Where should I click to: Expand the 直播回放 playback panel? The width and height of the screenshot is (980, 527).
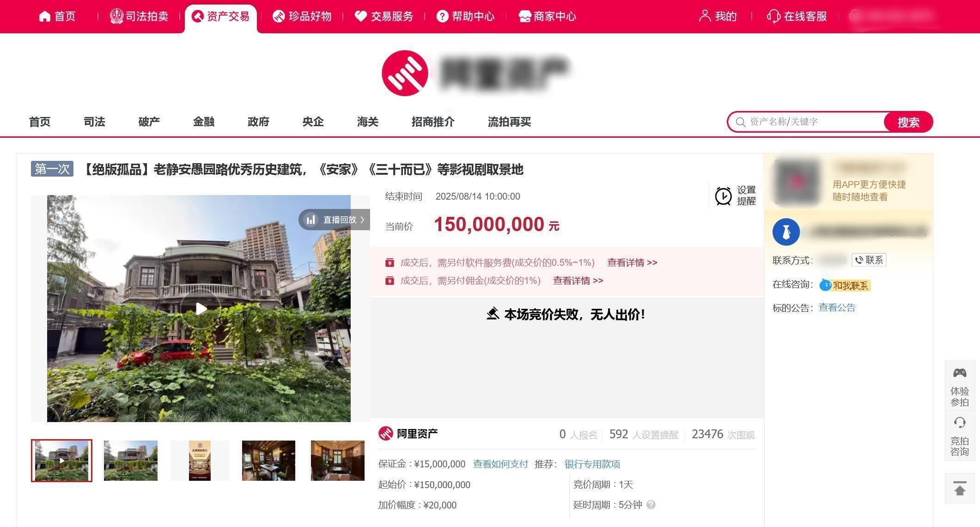tap(334, 220)
